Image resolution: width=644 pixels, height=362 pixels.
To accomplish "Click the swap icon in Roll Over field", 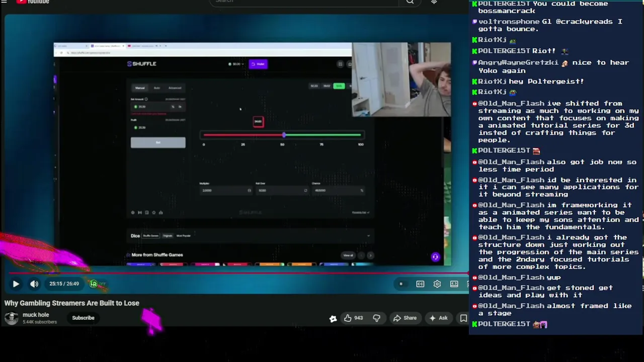I will (305, 191).
